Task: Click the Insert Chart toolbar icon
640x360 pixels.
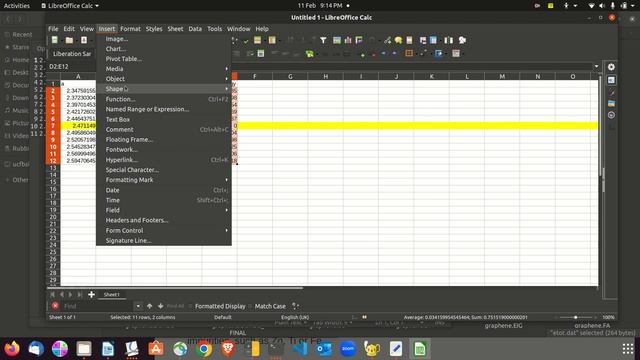Action: coord(348,40)
